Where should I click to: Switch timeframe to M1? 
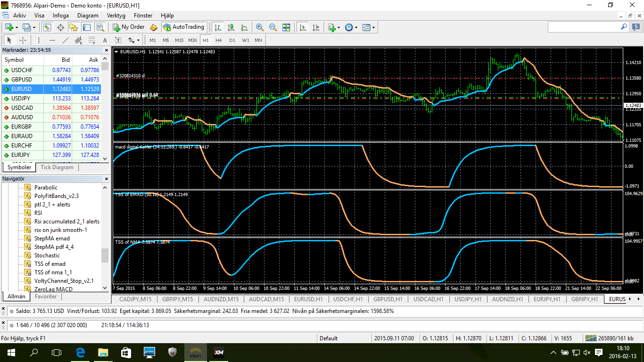click(x=152, y=40)
